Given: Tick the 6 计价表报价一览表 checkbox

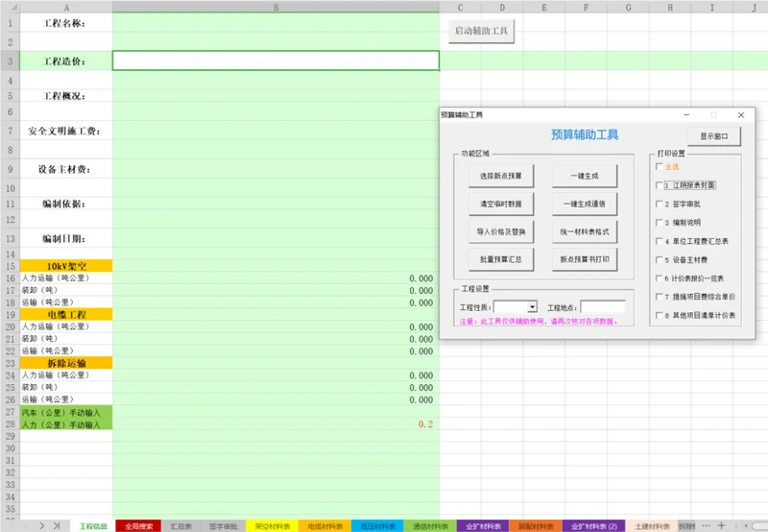Looking at the screenshot, I should [660, 278].
